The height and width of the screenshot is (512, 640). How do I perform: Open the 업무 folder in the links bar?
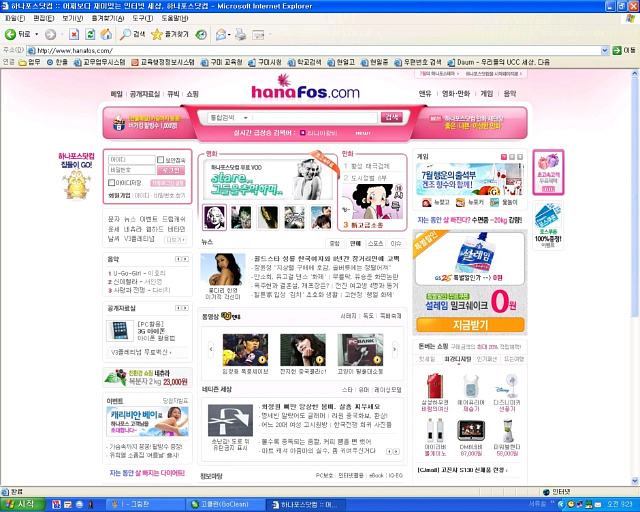point(29,62)
